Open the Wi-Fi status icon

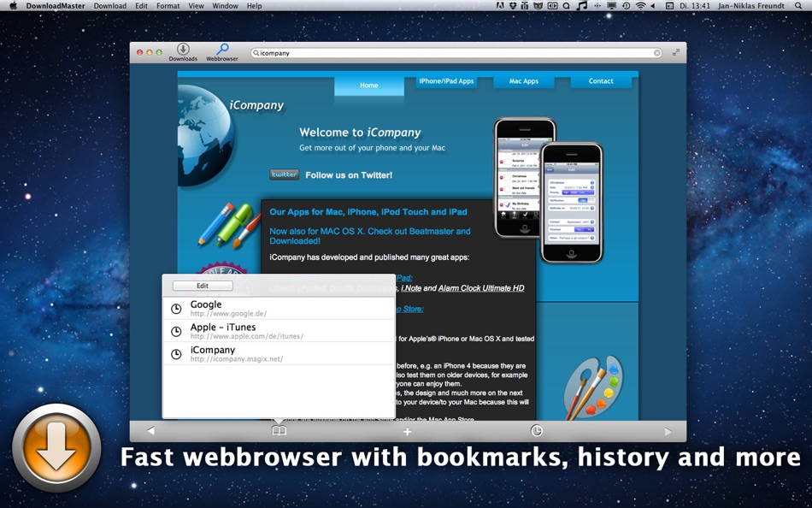click(x=640, y=6)
